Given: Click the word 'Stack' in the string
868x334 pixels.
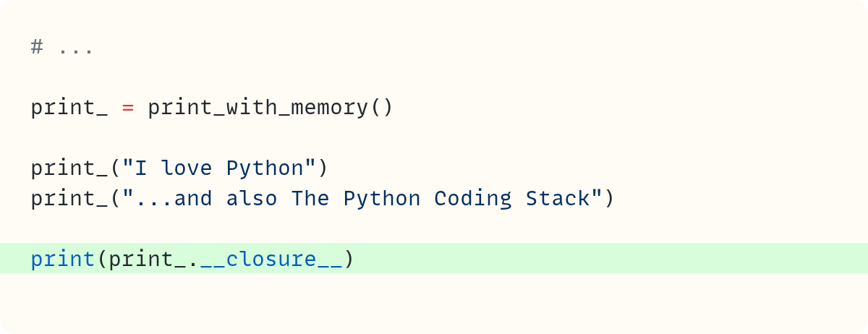Looking at the screenshot, I should click(558, 198).
